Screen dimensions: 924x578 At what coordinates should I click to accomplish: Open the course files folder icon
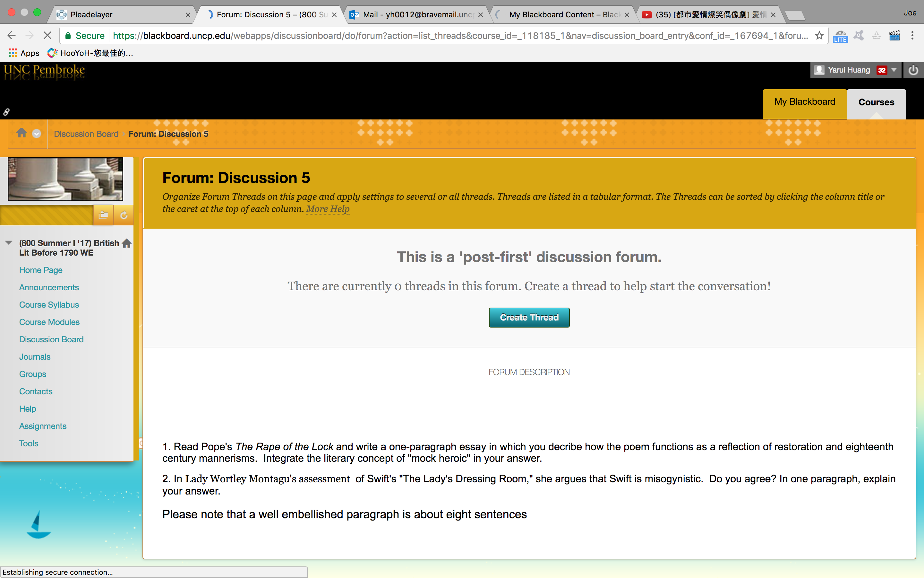(103, 215)
